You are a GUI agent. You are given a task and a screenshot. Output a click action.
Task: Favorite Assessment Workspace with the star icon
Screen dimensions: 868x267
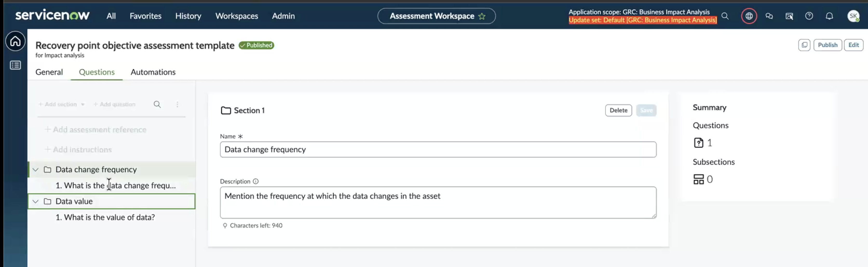point(482,16)
